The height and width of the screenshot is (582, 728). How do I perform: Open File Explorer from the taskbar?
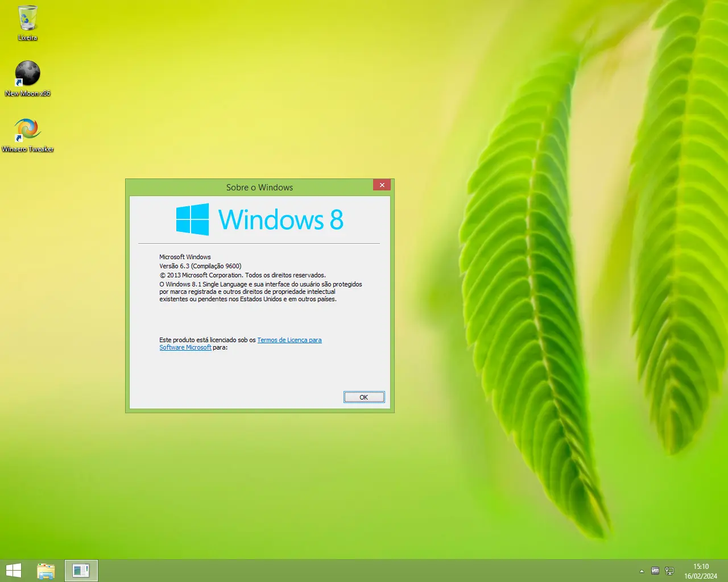(x=46, y=571)
